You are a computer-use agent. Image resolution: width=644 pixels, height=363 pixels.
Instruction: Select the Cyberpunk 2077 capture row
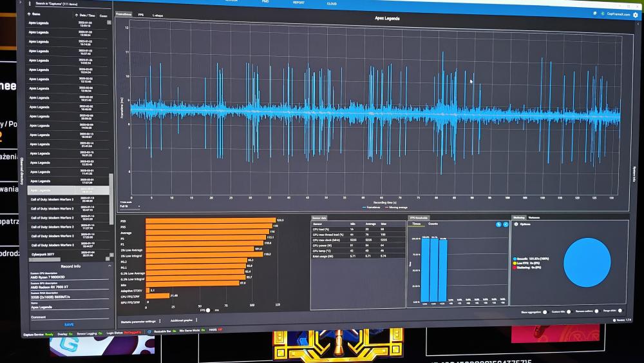(68, 255)
